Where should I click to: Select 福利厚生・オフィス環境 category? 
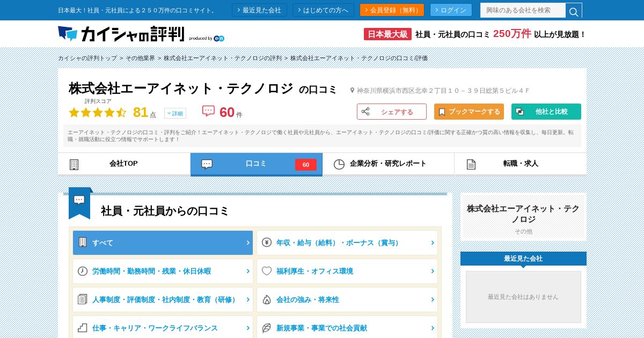347,271
